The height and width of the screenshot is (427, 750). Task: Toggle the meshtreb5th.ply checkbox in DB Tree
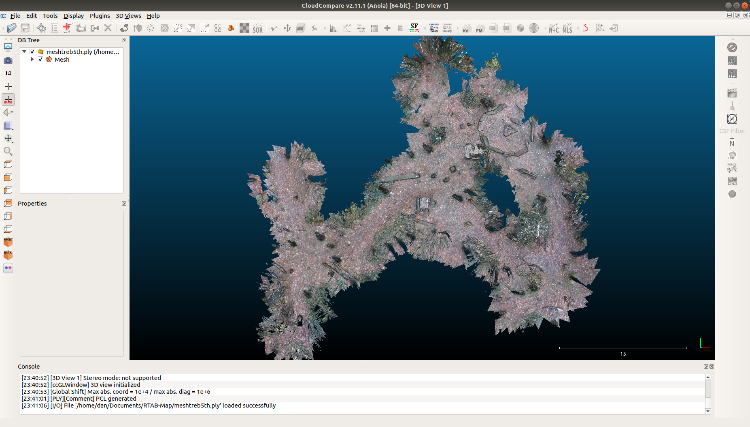point(32,51)
